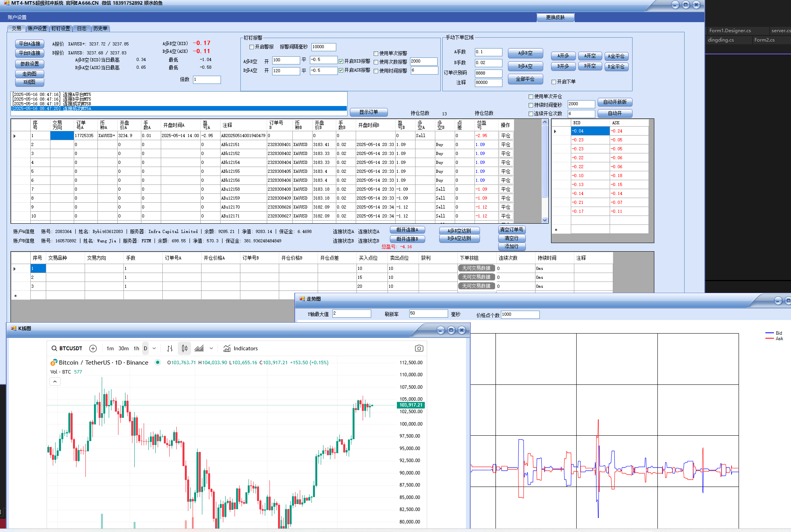
Task: Uncheck the 开启BID报警 checkbox
Action: [341, 61]
